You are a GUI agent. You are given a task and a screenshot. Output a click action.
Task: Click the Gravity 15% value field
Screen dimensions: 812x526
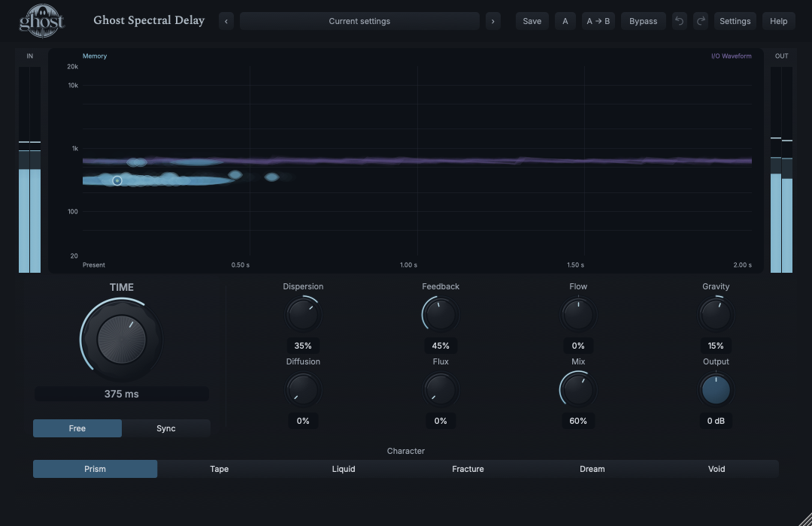pyautogui.click(x=716, y=346)
